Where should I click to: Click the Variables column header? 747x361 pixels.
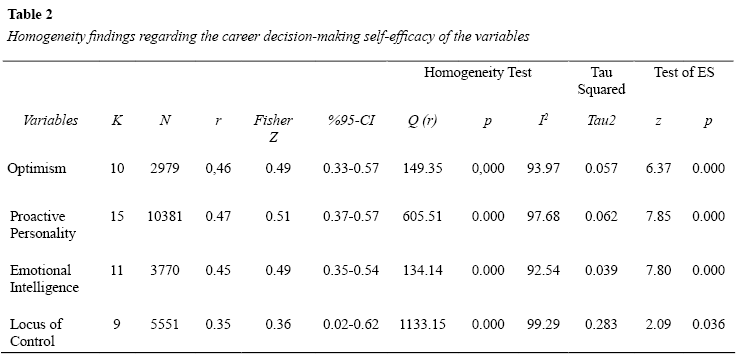tap(50, 120)
